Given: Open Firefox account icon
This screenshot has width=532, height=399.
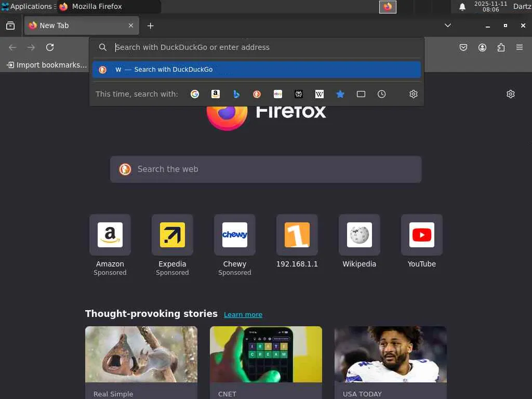Looking at the screenshot, I should pyautogui.click(x=482, y=47).
